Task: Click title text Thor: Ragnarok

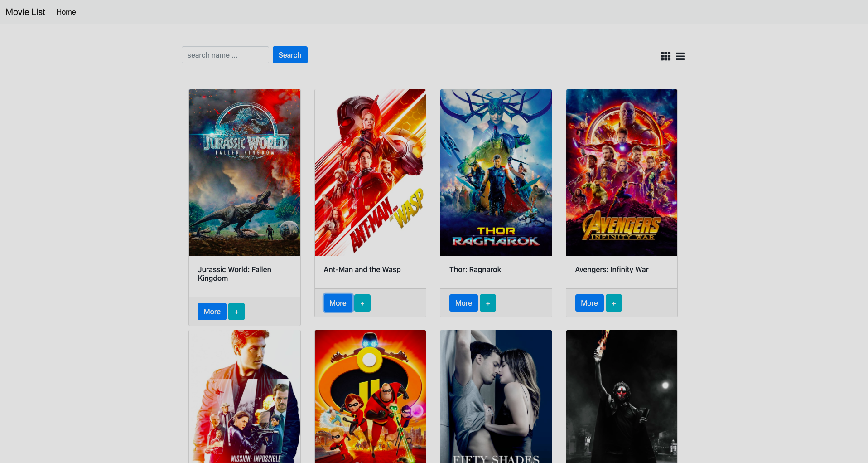Action: coord(475,269)
